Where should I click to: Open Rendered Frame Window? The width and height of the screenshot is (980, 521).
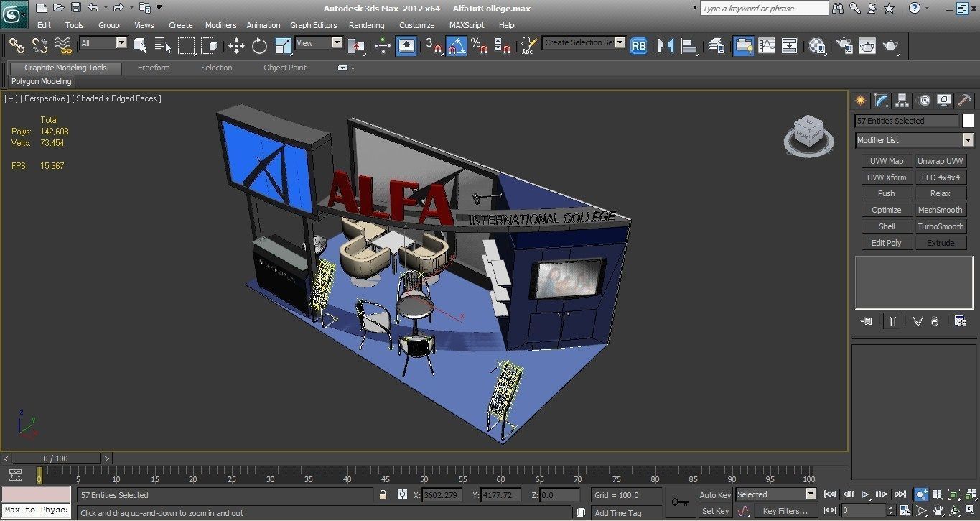pyautogui.click(x=867, y=46)
